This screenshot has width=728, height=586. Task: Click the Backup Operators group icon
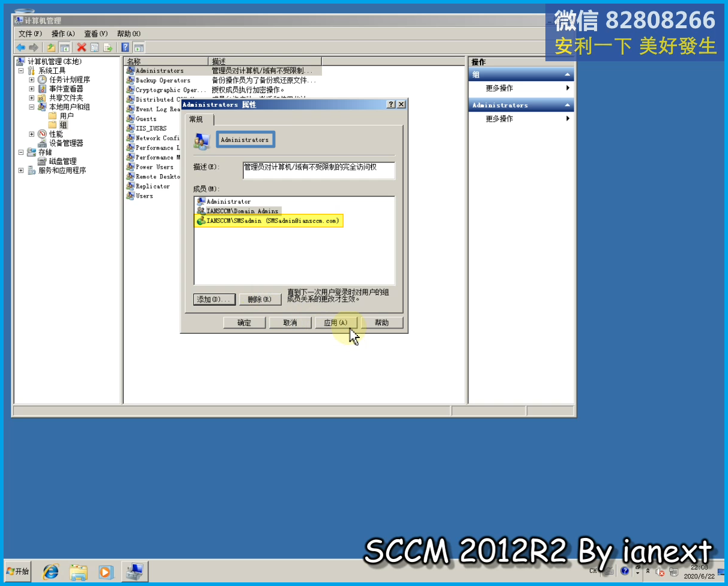(130, 80)
